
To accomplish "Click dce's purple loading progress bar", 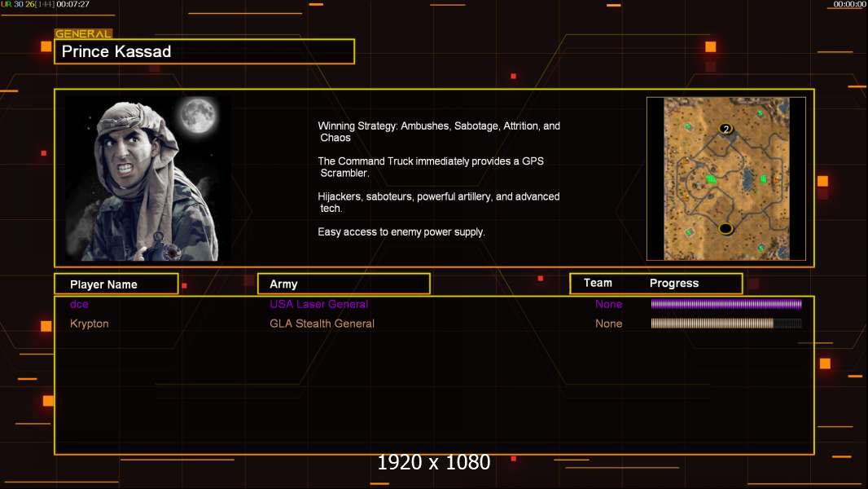I will pos(726,303).
